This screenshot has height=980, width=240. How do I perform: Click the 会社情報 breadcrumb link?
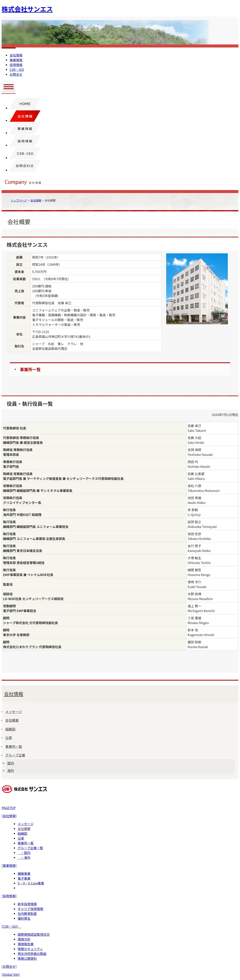(x=36, y=200)
